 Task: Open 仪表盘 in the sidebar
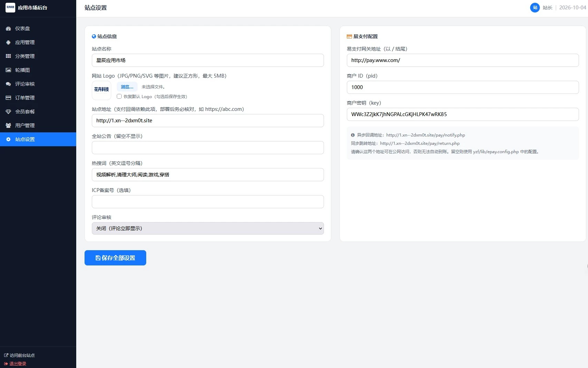click(38, 28)
